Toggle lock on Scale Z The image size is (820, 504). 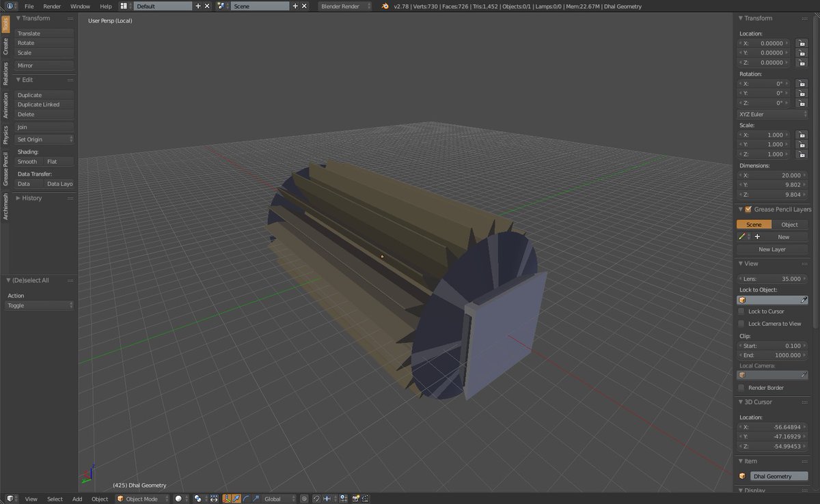(801, 154)
